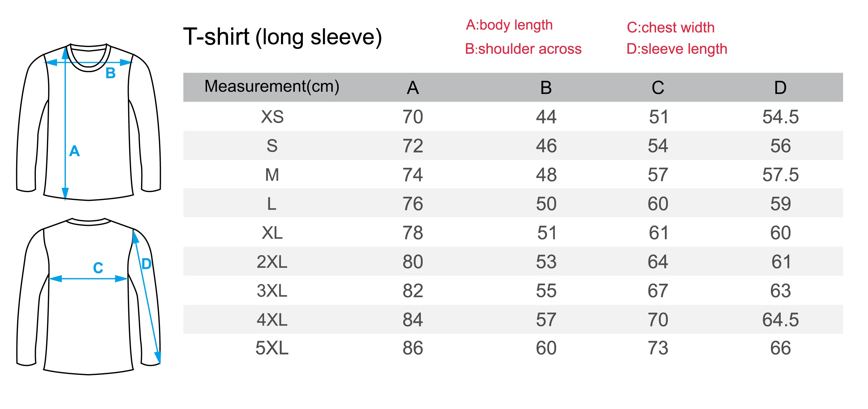The height and width of the screenshot is (409, 868).
Task: Click the 'B:shoulder across' legend text
Action: click(523, 49)
